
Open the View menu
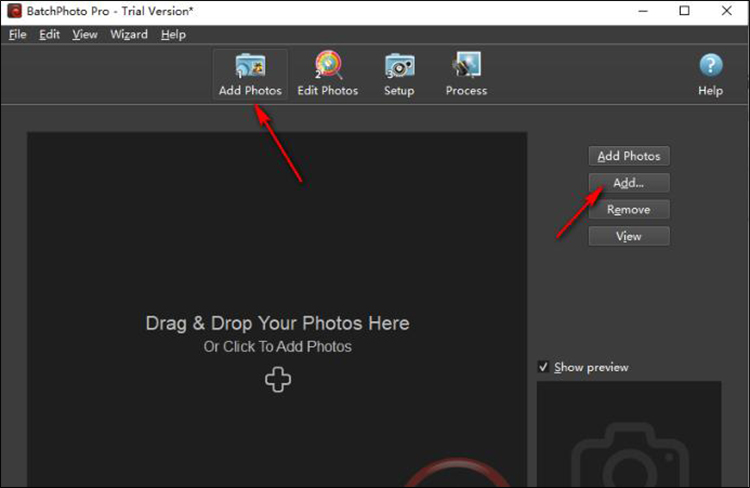85,34
